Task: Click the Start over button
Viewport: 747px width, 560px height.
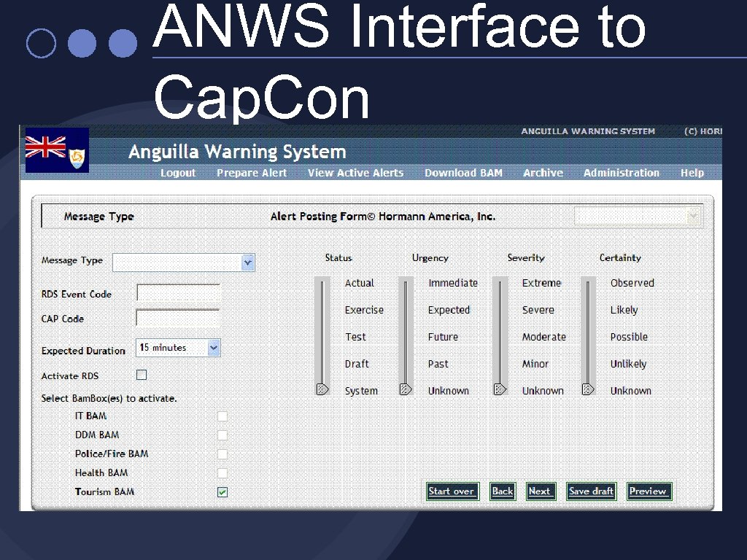Action: pos(452,491)
